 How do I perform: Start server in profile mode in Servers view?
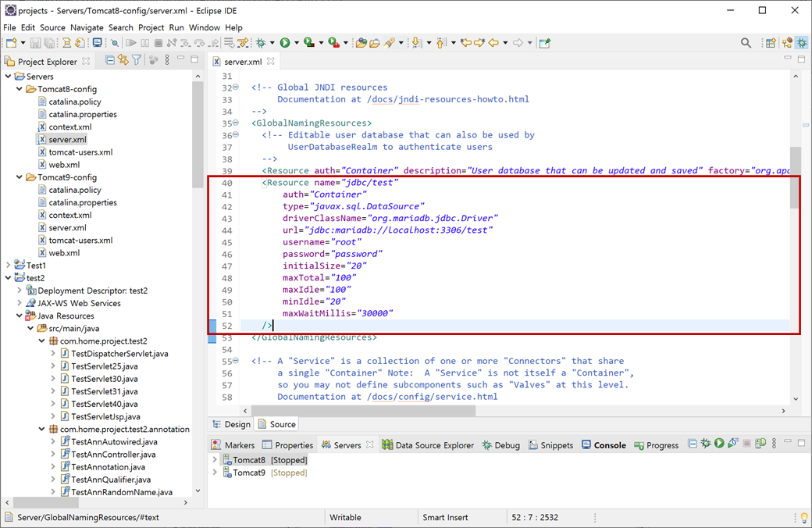point(733,444)
